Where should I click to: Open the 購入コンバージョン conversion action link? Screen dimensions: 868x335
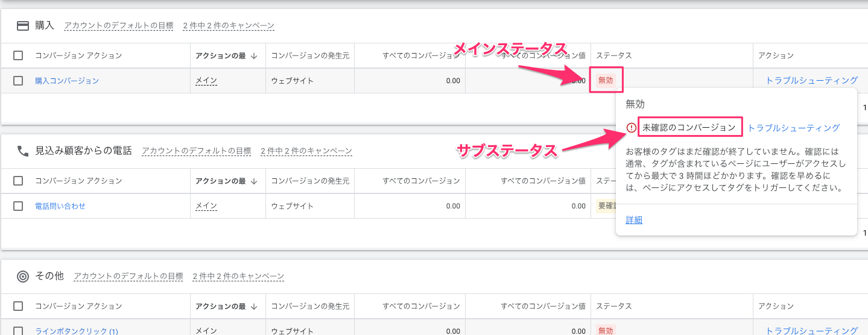[67, 81]
